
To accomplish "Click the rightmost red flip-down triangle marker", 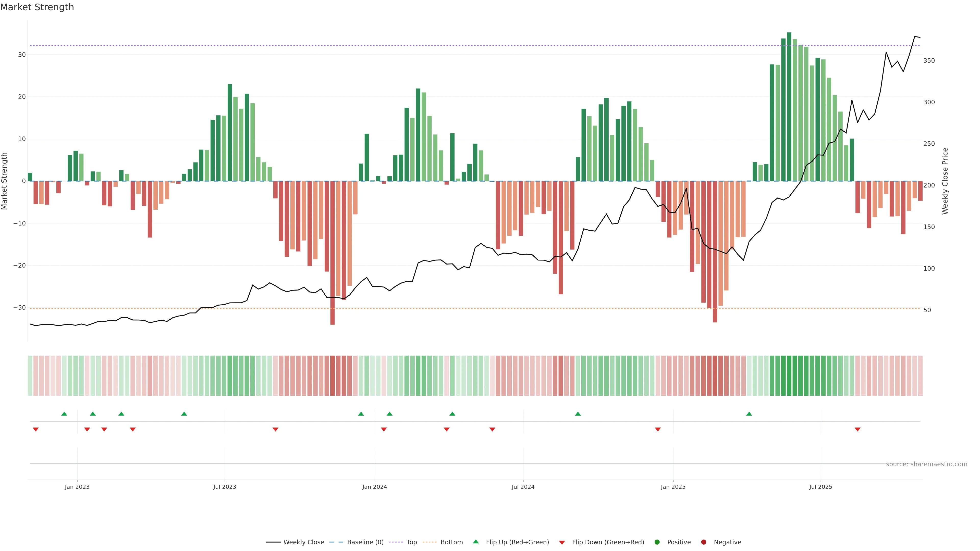I will pyautogui.click(x=857, y=429).
